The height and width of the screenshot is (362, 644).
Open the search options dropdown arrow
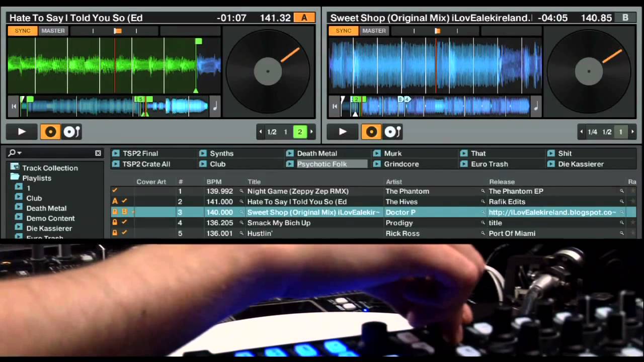pyautogui.click(x=19, y=153)
